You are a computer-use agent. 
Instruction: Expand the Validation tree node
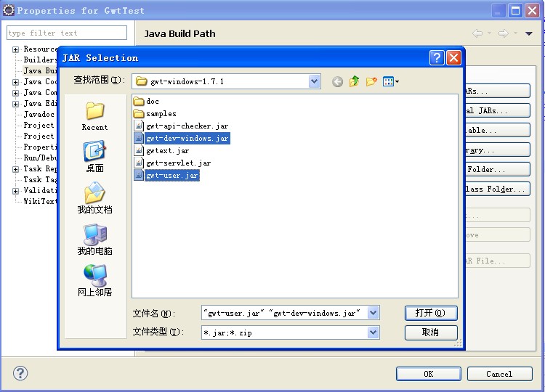pos(15,191)
